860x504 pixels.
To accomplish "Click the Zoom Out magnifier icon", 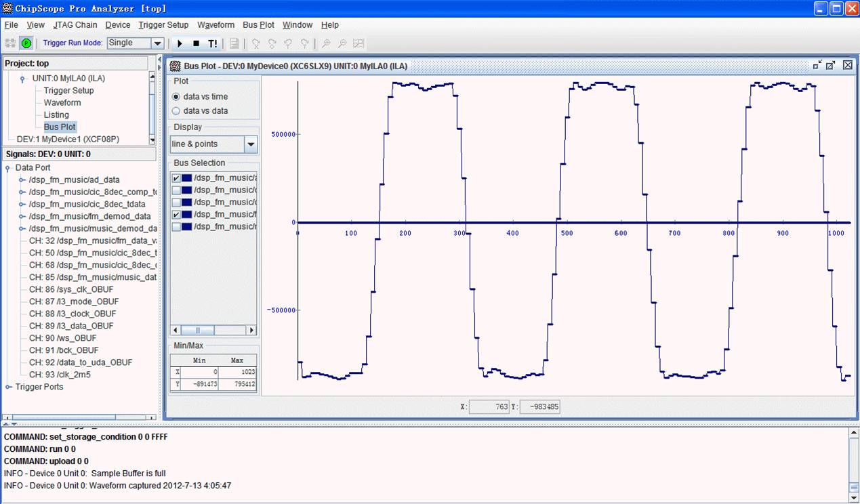I will point(342,43).
